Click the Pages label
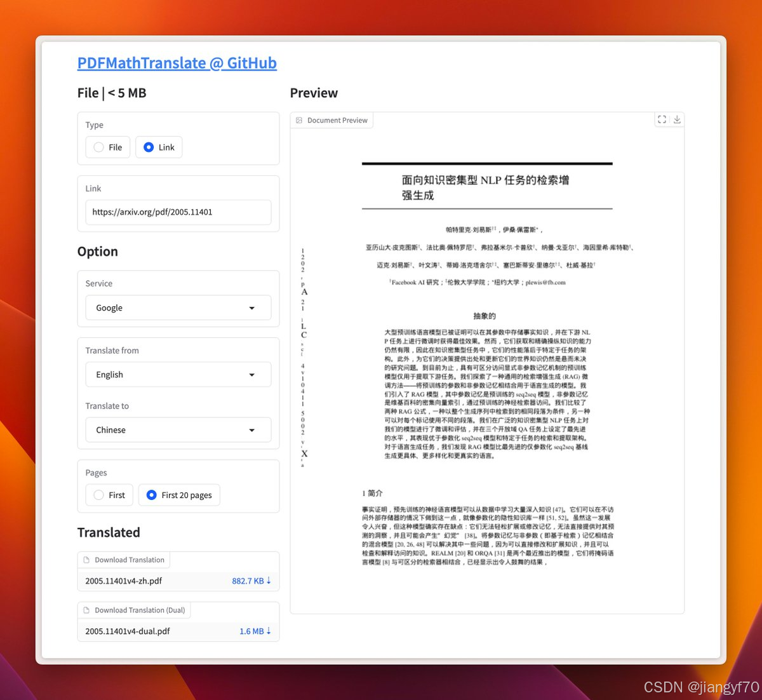Image resolution: width=762 pixels, height=700 pixels. (x=96, y=473)
